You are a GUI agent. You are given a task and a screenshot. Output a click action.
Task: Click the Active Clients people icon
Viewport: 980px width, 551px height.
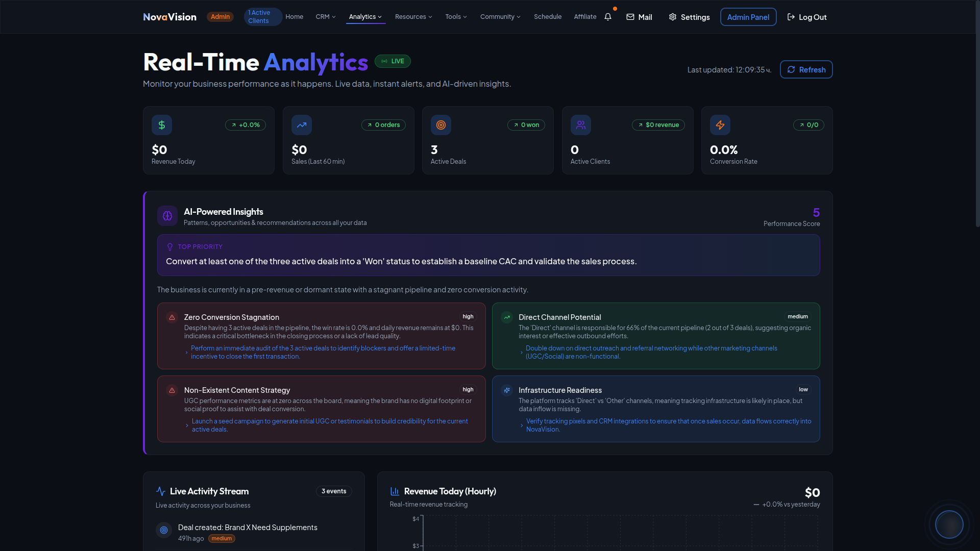[580, 125]
